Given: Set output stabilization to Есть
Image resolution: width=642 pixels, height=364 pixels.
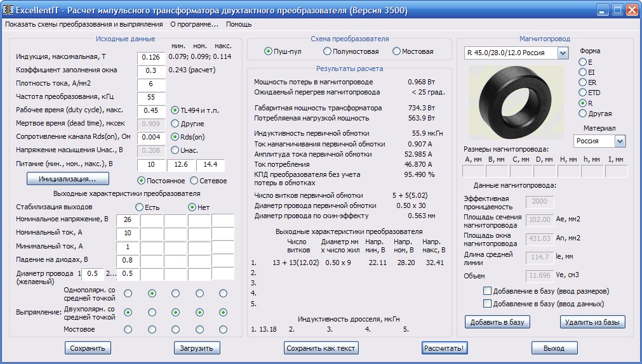Looking at the screenshot, I should (x=139, y=207).
